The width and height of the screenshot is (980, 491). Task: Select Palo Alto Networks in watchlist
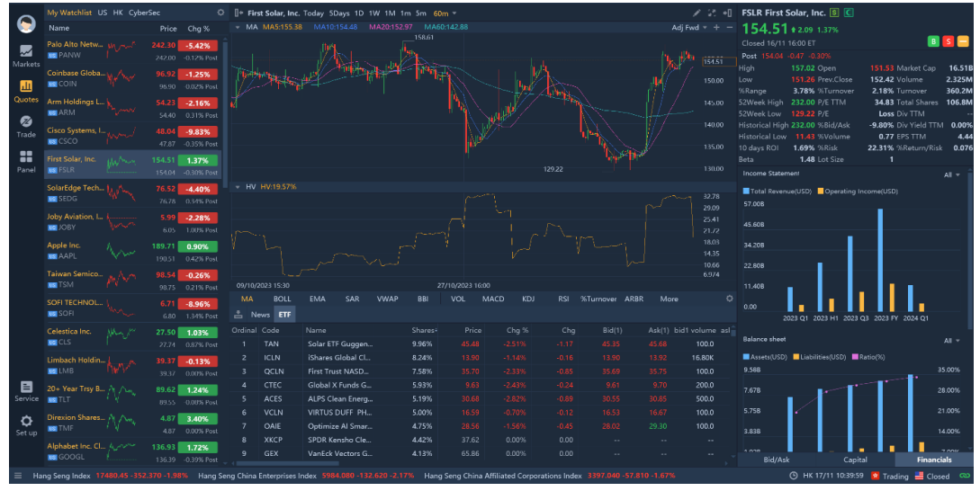[x=132, y=50]
